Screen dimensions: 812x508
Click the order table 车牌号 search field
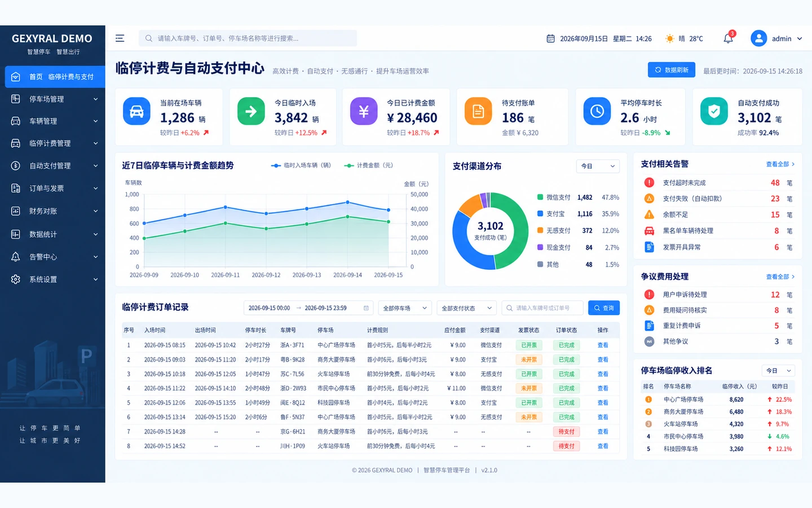tap(542, 308)
